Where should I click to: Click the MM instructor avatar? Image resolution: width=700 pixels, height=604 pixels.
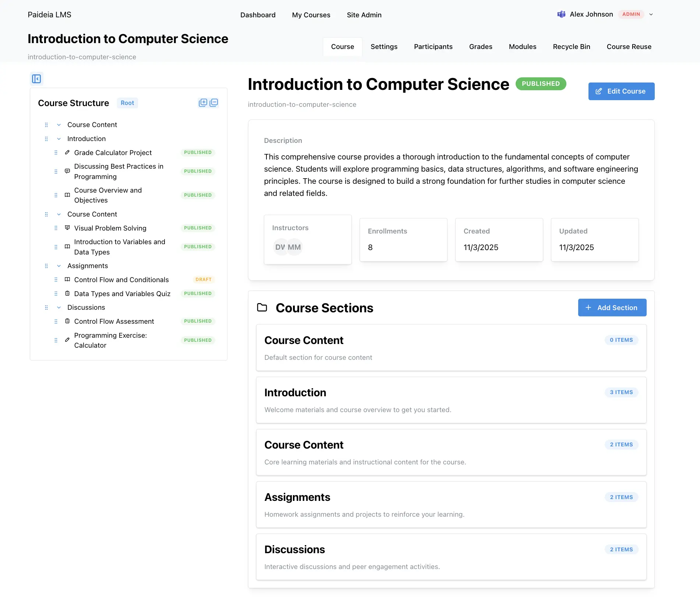tap(294, 247)
